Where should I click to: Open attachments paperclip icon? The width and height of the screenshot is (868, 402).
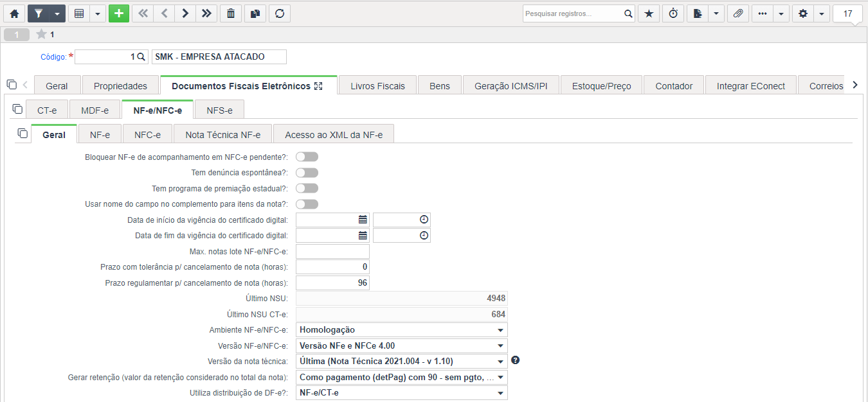pos(738,13)
